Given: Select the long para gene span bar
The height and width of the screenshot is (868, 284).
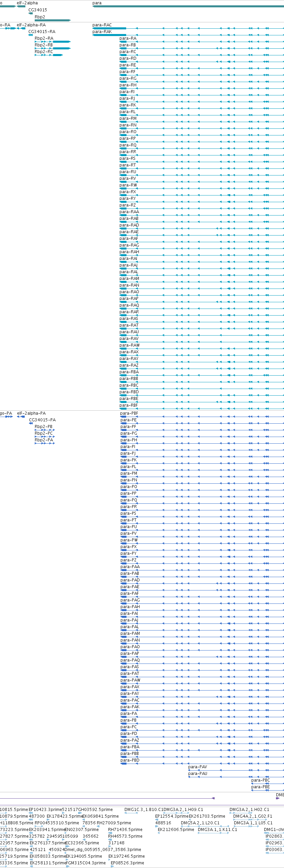Looking at the screenshot, I should pyautogui.click(x=188, y=6).
